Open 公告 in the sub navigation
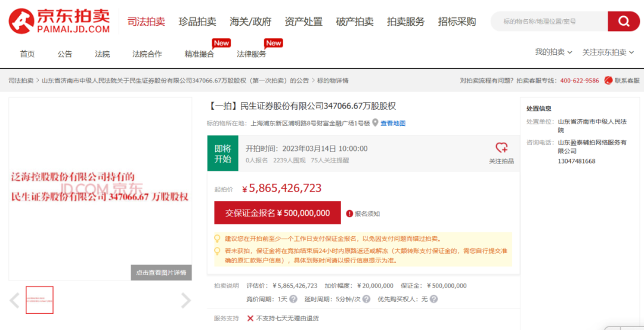Viewport: 644px width, 330px height. click(65, 54)
